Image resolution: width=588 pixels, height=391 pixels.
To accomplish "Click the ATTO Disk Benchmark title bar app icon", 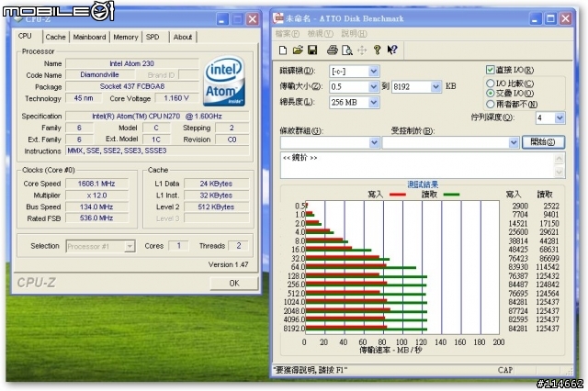I will click(278, 18).
